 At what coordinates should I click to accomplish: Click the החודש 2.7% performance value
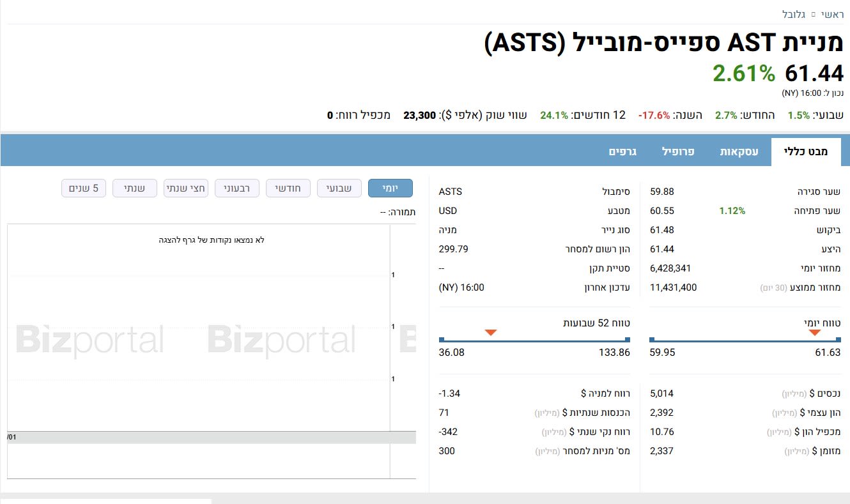727,116
